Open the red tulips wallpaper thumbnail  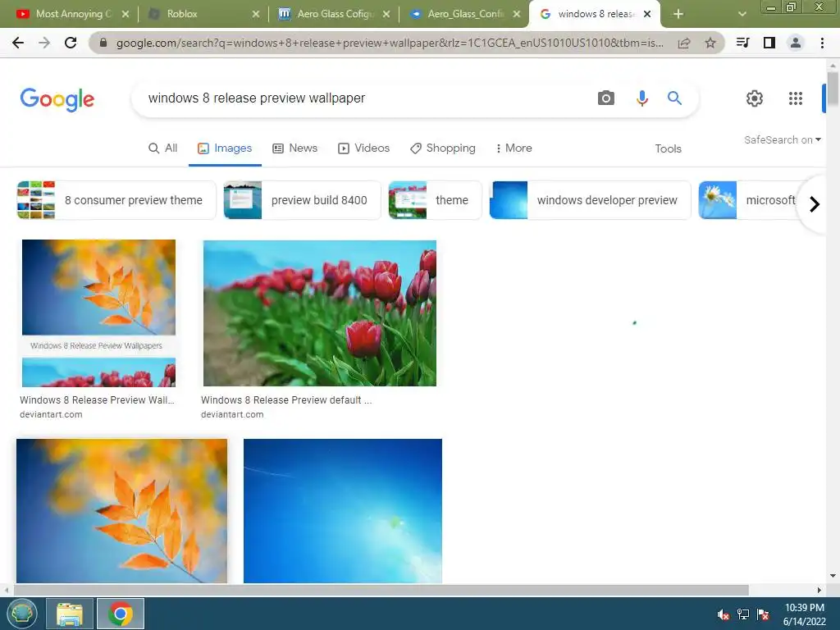[320, 313]
